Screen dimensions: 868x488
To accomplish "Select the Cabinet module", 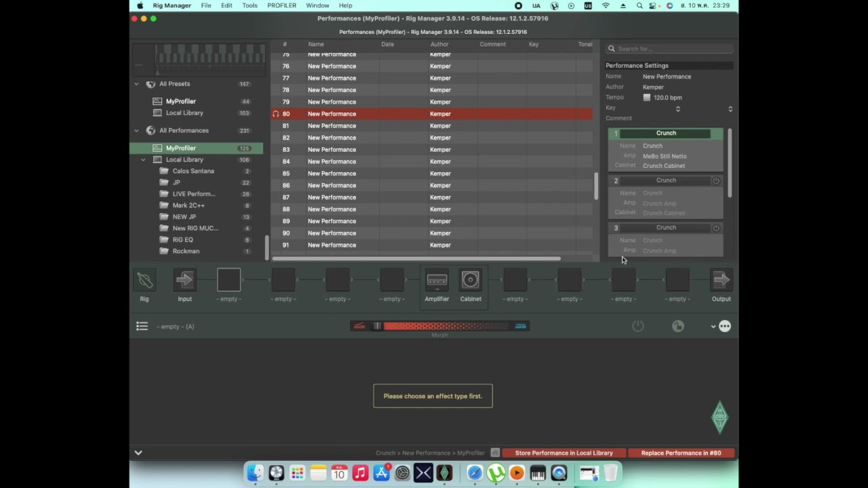I will point(471,280).
